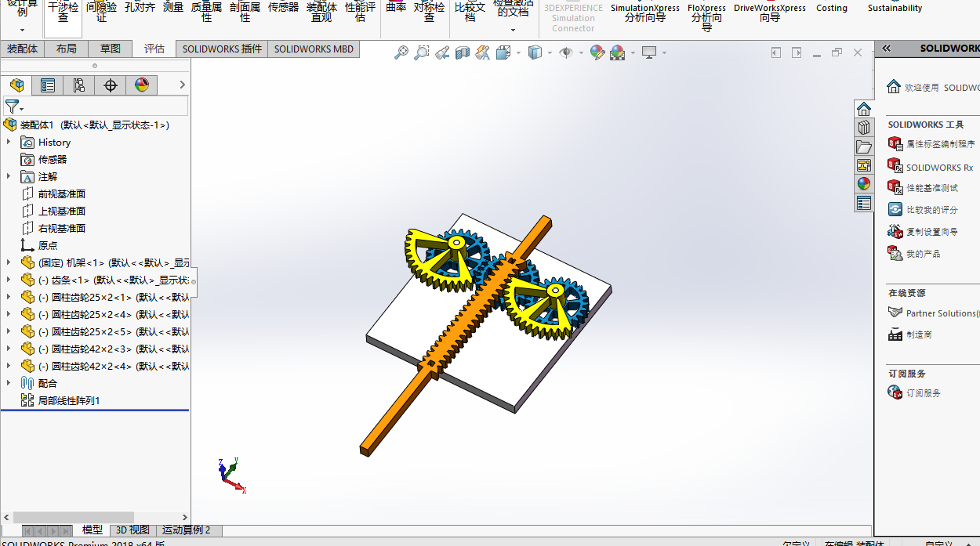Click the Sustainability ribbon button

[895, 8]
